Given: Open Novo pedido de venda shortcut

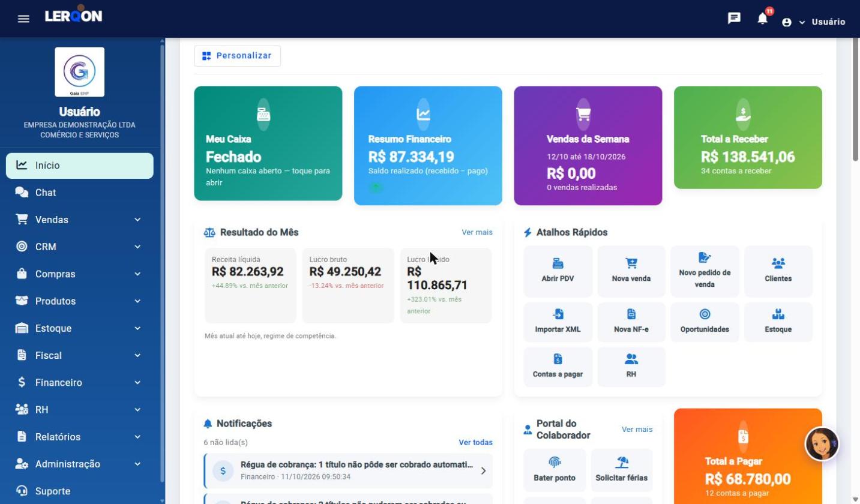Looking at the screenshot, I should (705, 271).
